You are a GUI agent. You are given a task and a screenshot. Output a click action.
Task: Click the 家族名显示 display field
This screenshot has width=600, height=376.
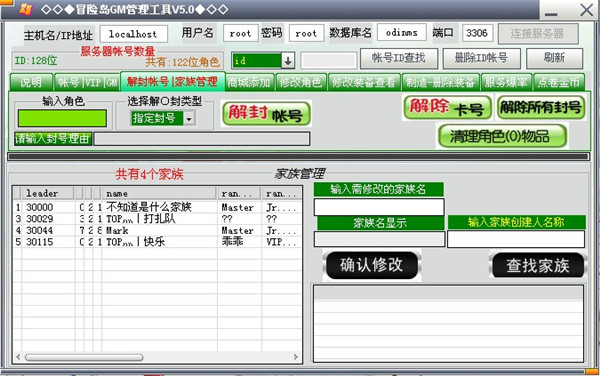click(379, 239)
